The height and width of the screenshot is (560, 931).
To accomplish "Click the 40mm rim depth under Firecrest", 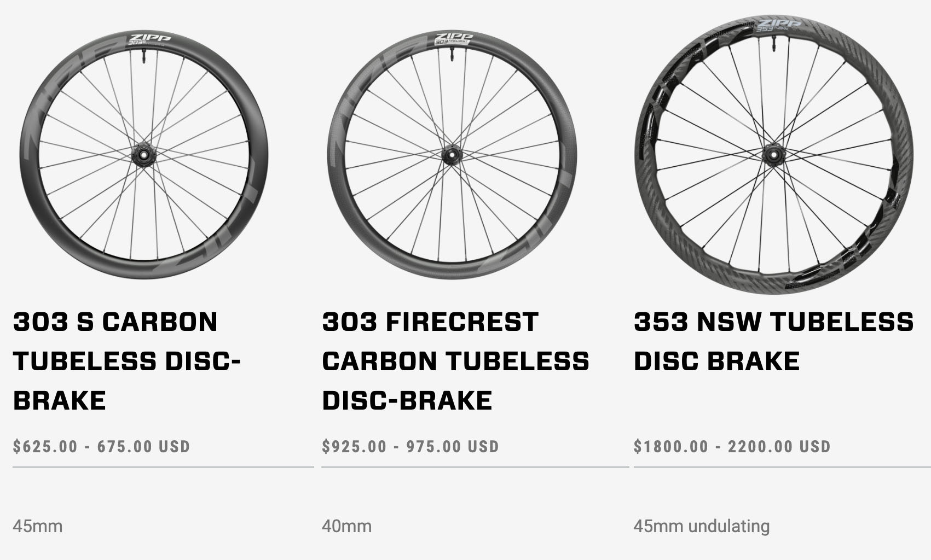I will tap(346, 526).
